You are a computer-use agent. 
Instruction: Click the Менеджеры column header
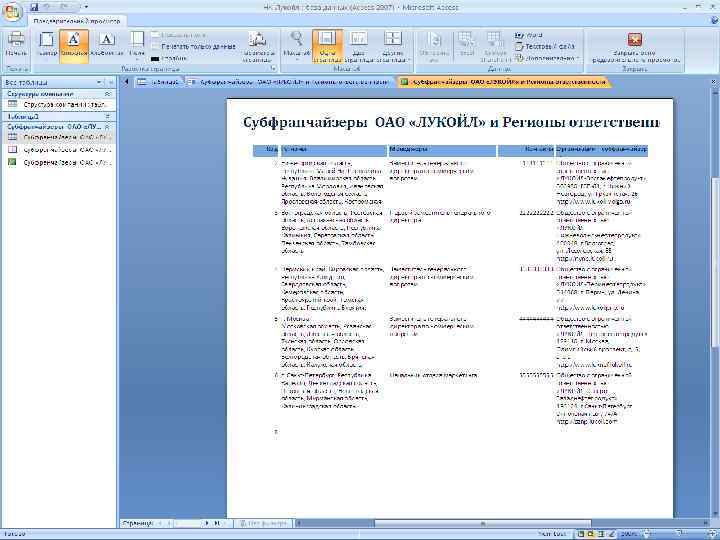pos(442,149)
